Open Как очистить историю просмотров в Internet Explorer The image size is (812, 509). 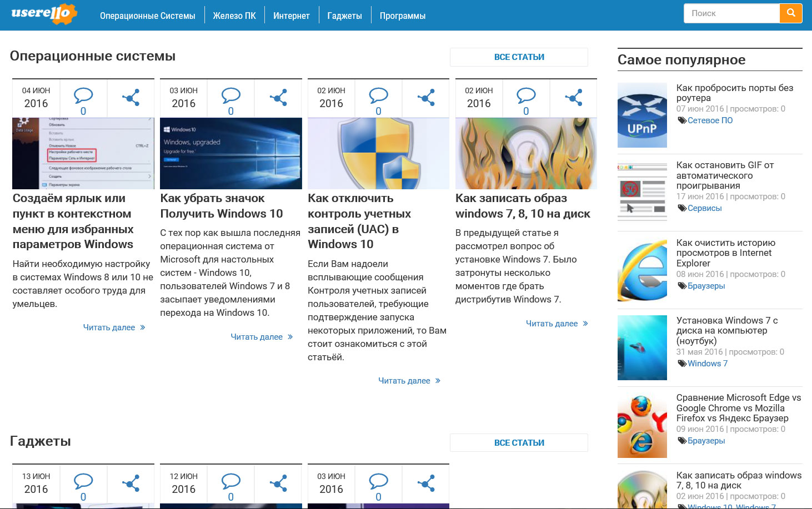tap(726, 253)
